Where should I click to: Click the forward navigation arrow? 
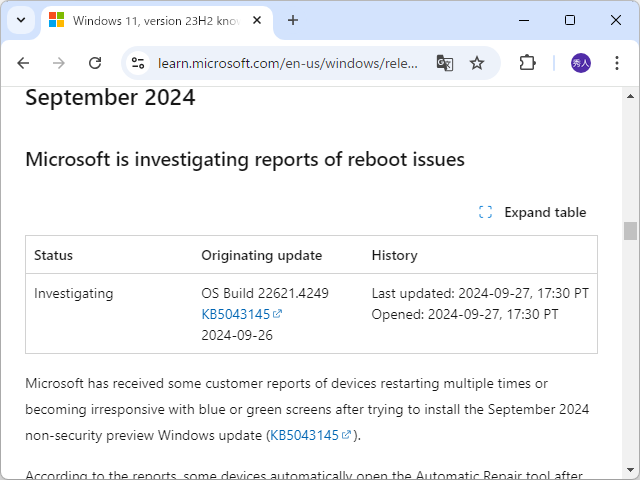[59, 63]
